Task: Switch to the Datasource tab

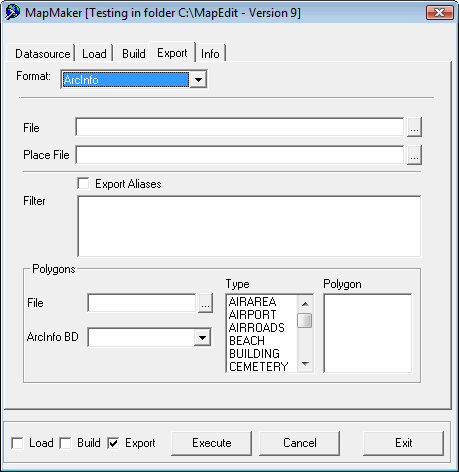Action: pos(40,53)
